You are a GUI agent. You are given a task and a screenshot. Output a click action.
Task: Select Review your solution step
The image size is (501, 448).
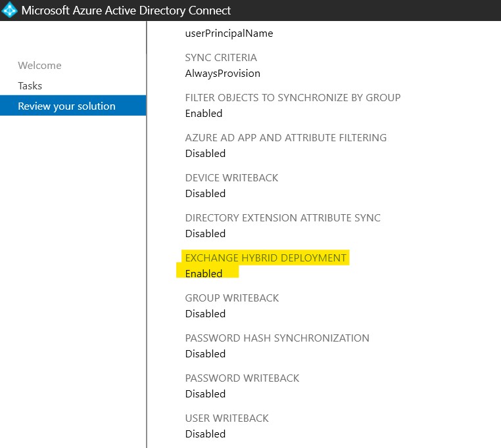[73, 105]
